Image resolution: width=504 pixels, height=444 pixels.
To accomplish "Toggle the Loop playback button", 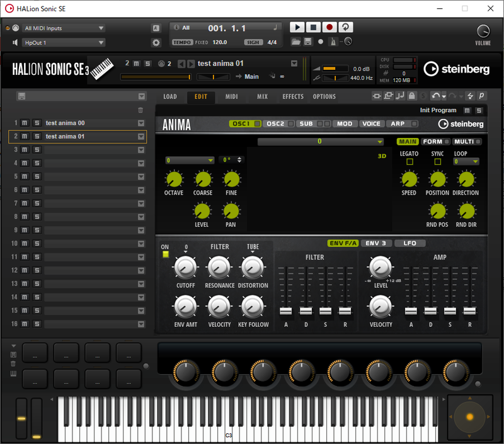I will click(345, 27).
